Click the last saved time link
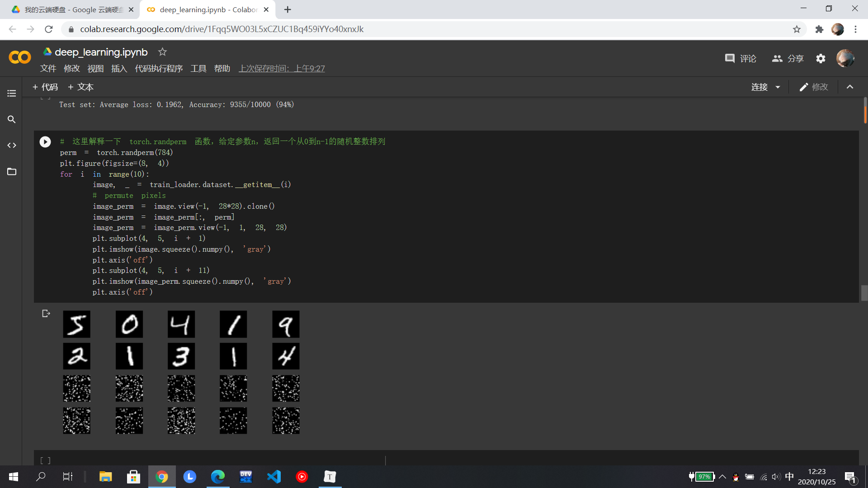 282,69
